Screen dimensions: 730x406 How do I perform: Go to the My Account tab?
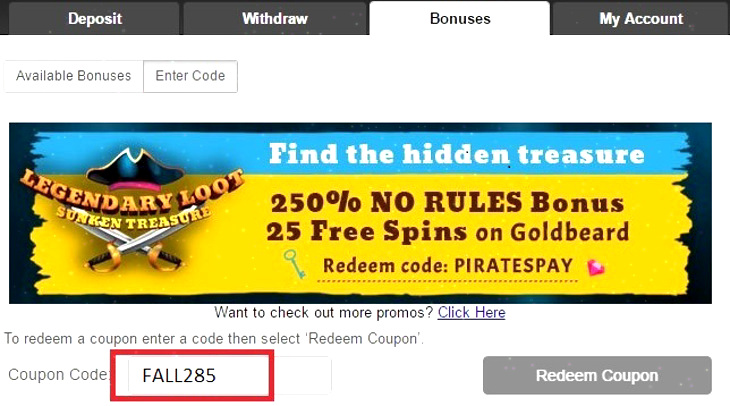pos(641,18)
